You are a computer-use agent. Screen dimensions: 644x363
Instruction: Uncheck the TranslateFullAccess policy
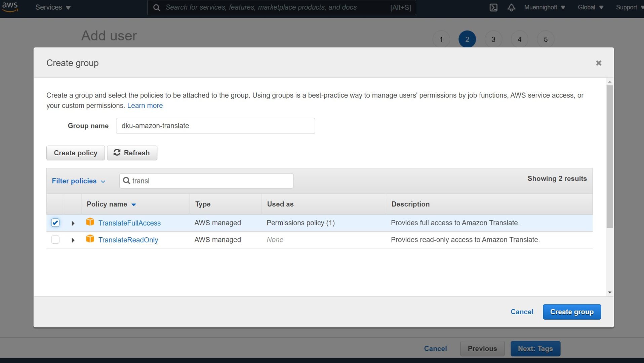coord(55,222)
